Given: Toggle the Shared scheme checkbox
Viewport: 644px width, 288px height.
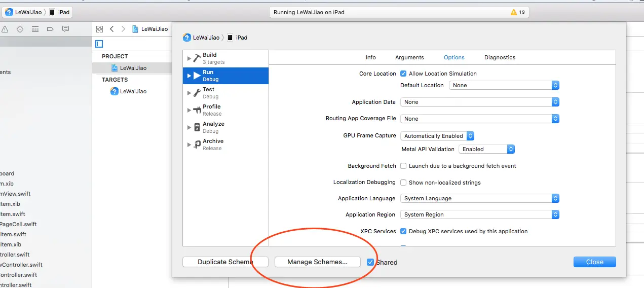Looking at the screenshot, I should pos(370,262).
